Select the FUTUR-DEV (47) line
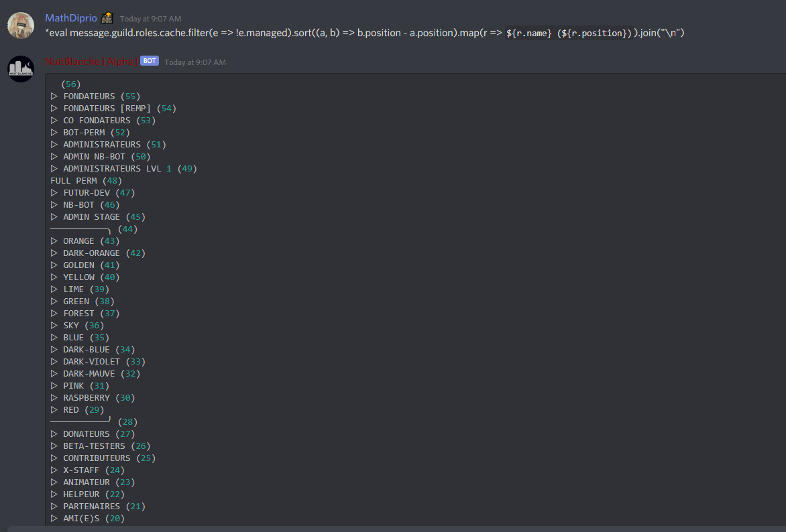Viewport: 786px width, 532px height. point(93,193)
